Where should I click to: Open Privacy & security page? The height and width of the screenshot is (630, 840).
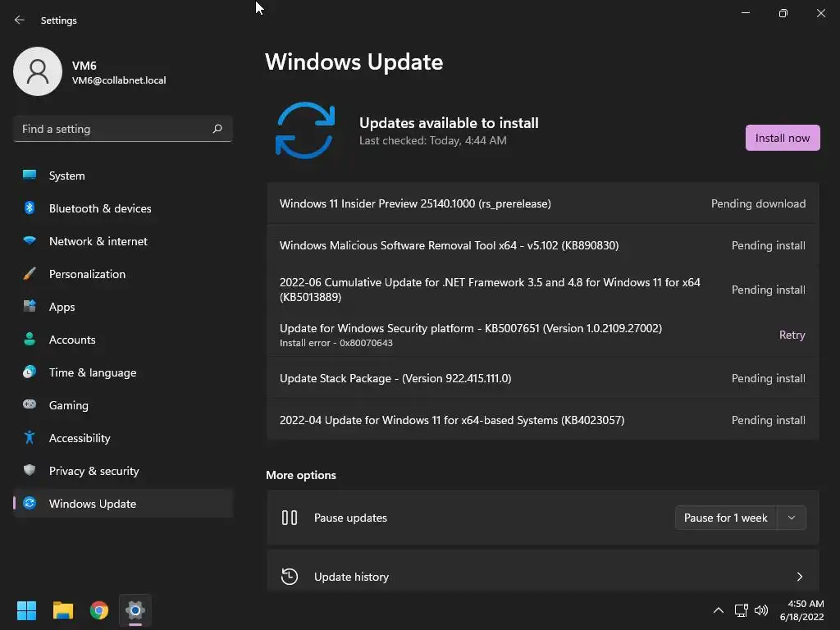(x=123, y=471)
